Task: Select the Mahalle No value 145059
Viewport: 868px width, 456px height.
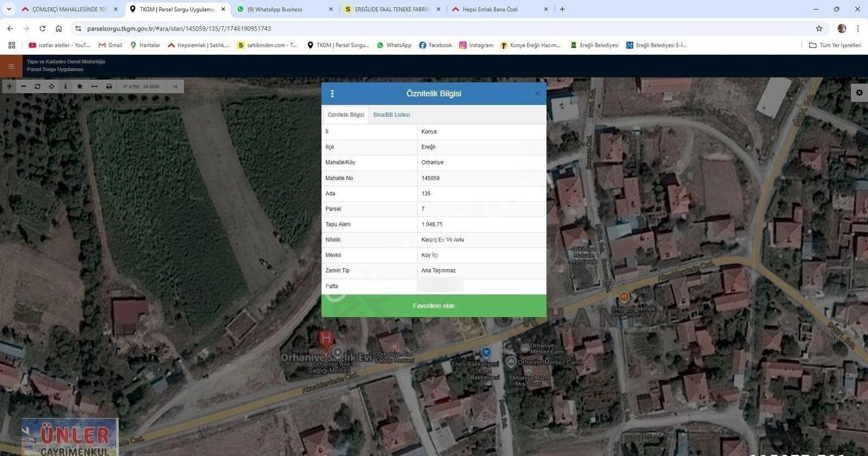Action: click(431, 178)
